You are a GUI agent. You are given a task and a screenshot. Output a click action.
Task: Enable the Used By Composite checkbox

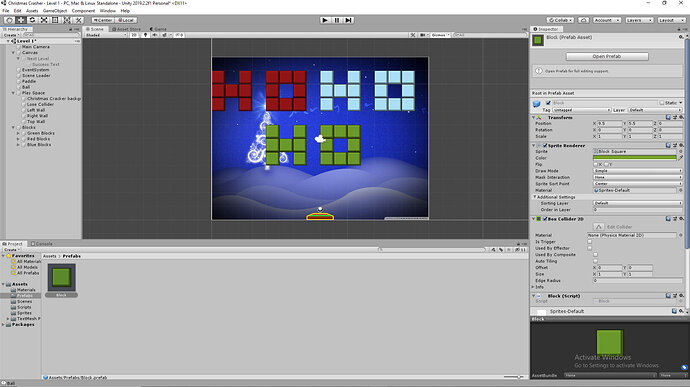point(595,254)
